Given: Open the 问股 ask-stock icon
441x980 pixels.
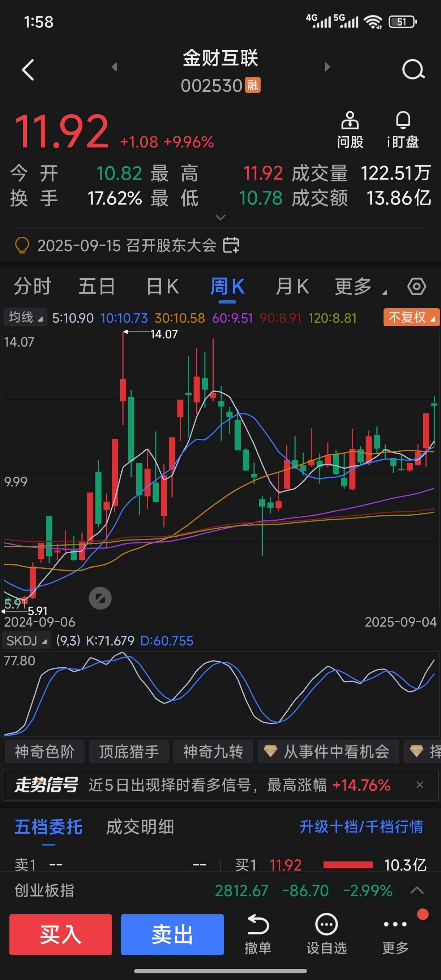Looking at the screenshot, I should pos(350,130).
